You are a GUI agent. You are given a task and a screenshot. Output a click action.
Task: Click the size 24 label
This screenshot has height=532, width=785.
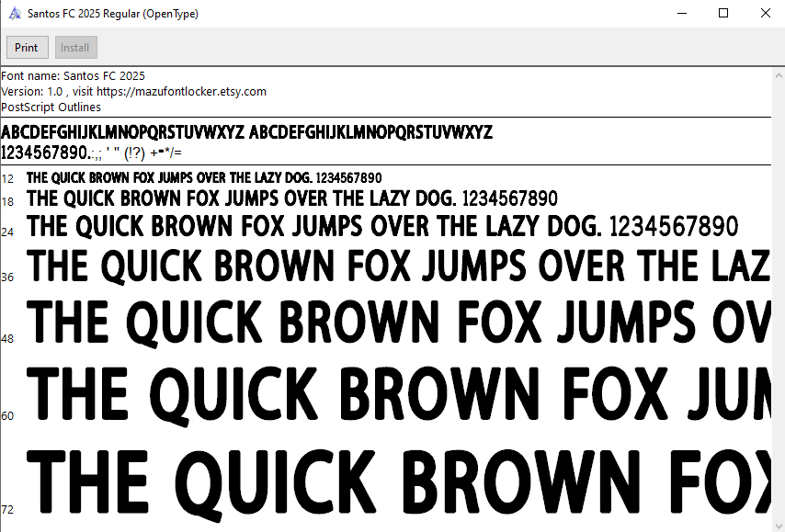pyautogui.click(x=7, y=232)
